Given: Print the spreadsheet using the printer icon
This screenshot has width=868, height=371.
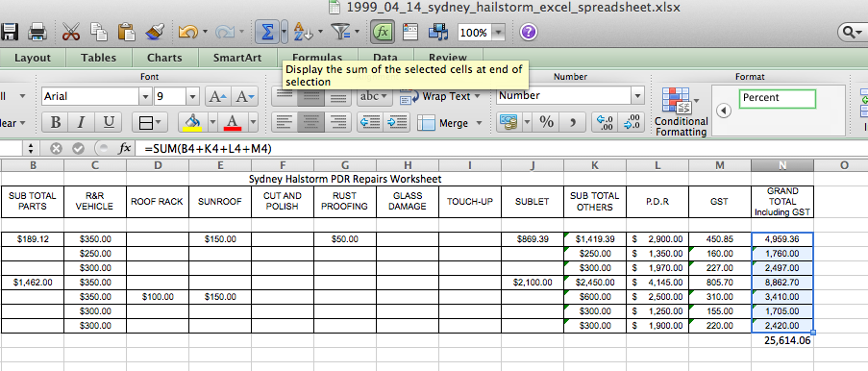Looking at the screenshot, I should pyautogui.click(x=37, y=32).
